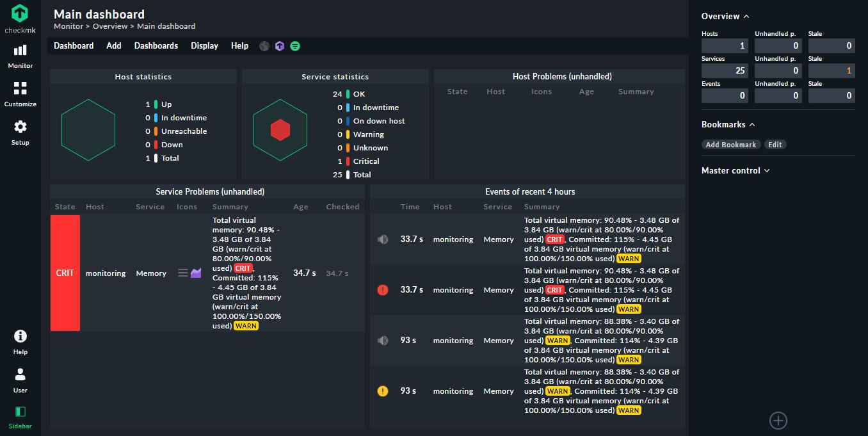The image size is (868, 436).
Task: Toggle the Sidebar visibility
Action: pyautogui.click(x=20, y=417)
